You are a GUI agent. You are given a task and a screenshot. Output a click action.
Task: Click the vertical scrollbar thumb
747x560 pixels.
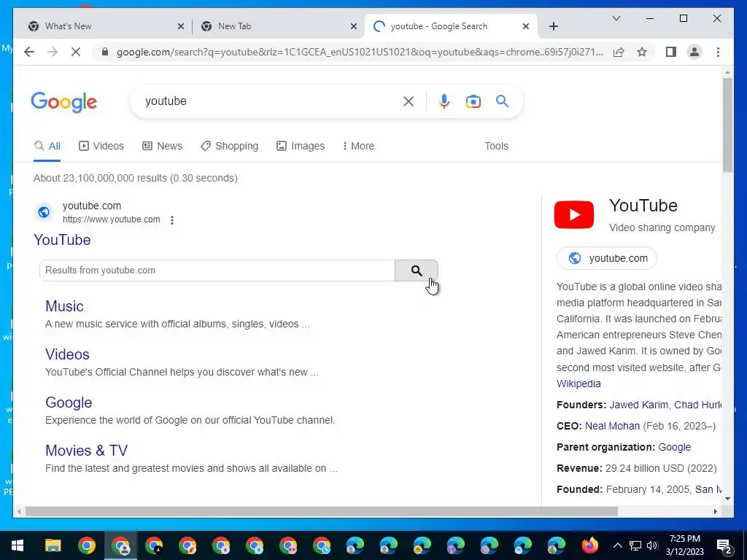coord(727,125)
